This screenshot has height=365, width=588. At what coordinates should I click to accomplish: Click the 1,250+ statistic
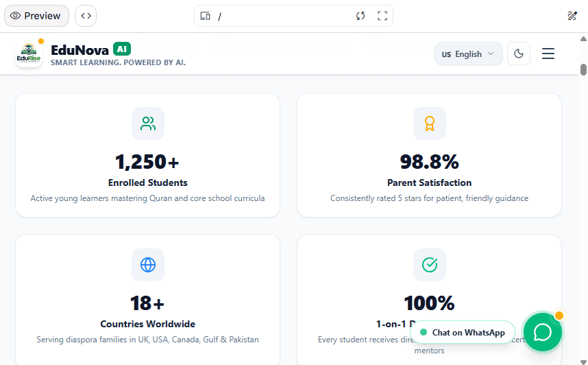click(x=147, y=162)
